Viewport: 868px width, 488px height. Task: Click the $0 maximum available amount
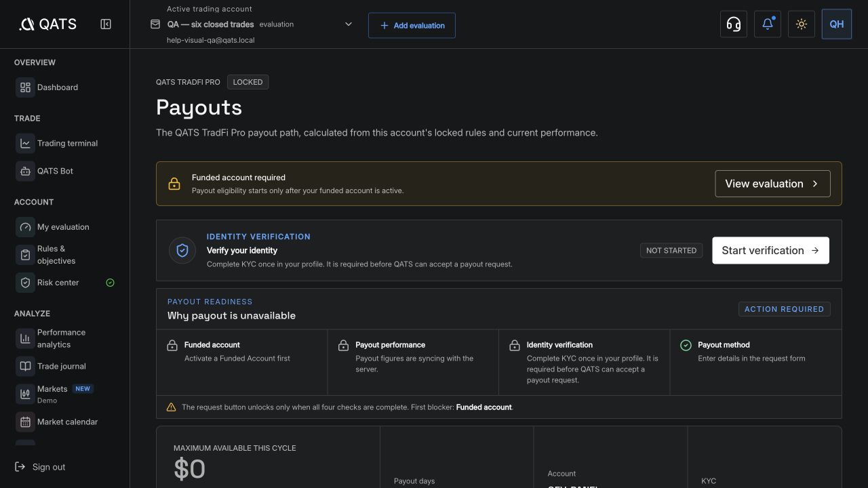click(x=189, y=469)
